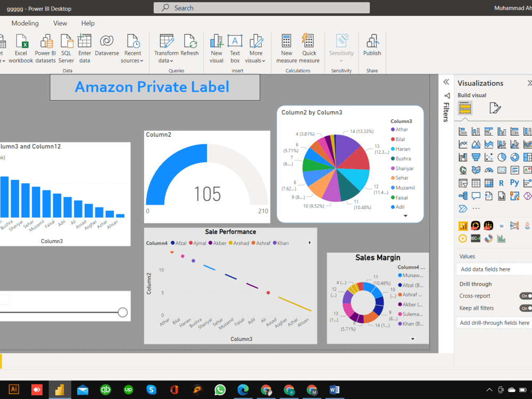Switch to Build visual tab icon
Screen dimensions: 532x399
pyautogui.click(x=465, y=108)
